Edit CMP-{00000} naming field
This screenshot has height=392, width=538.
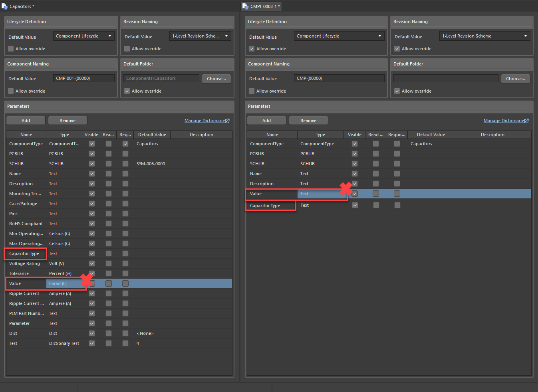tap(339, 78)
